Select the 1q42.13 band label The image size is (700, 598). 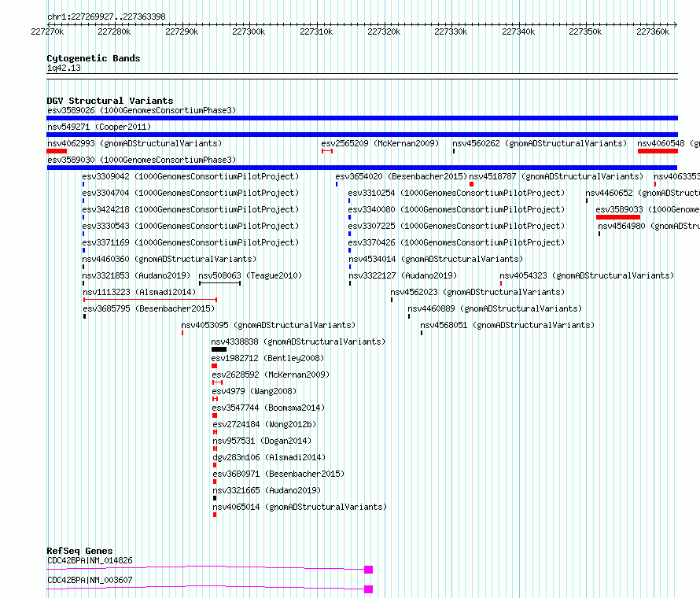coord(64,68)
